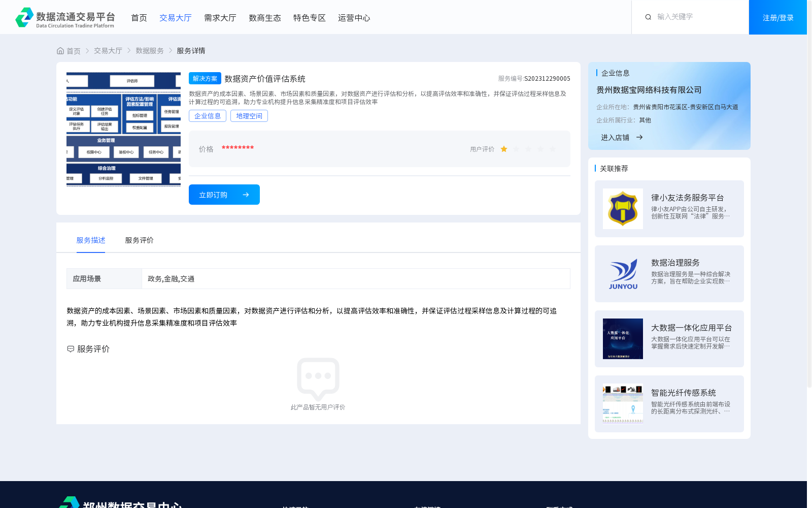Click the title 数据资产价值评估系统

point(265,79)
